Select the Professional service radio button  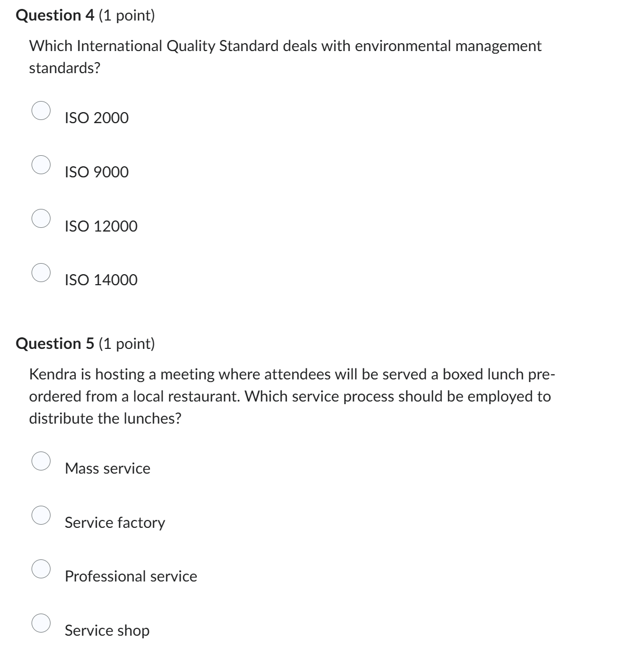(x=42, y=569)
